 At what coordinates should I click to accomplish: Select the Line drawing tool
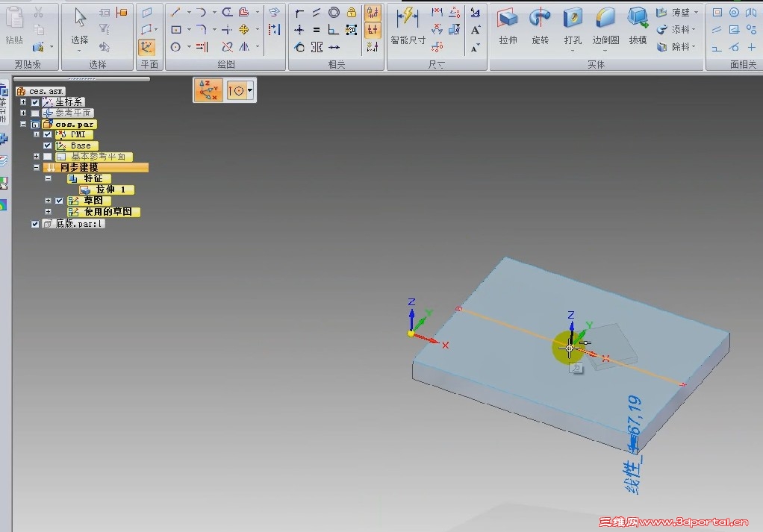175,13
